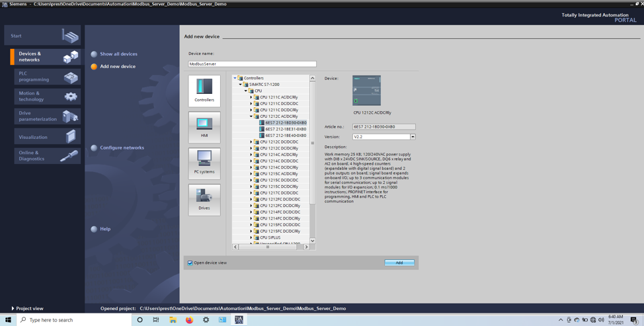Screen dimensions: 644x326
Task: Click device tree scroll right arrow
Action: tap(306, 247)
